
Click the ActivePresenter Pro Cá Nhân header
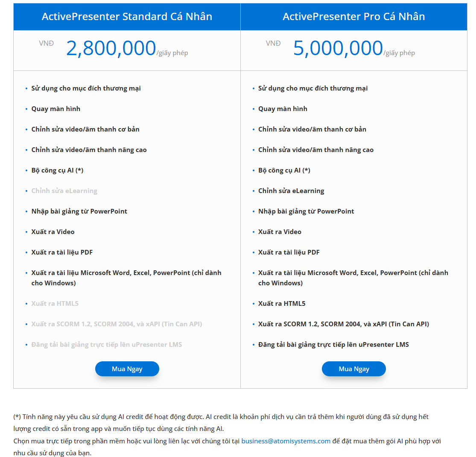(353, 17)
